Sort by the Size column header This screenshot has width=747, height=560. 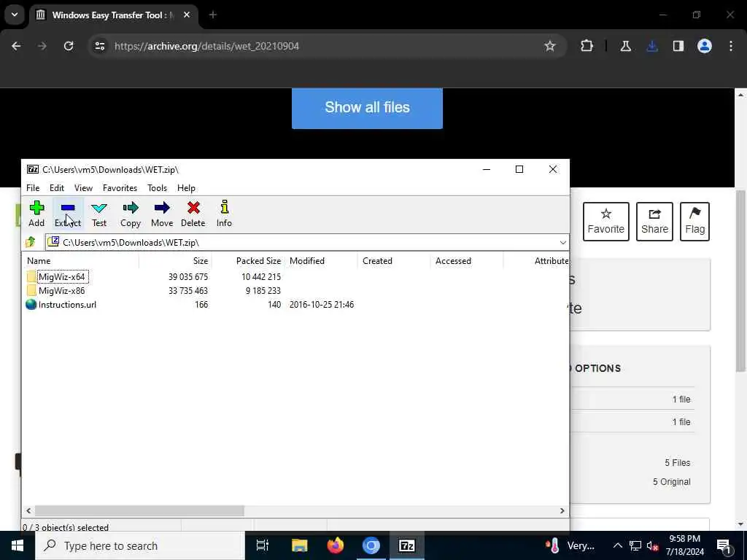(175, 261)
